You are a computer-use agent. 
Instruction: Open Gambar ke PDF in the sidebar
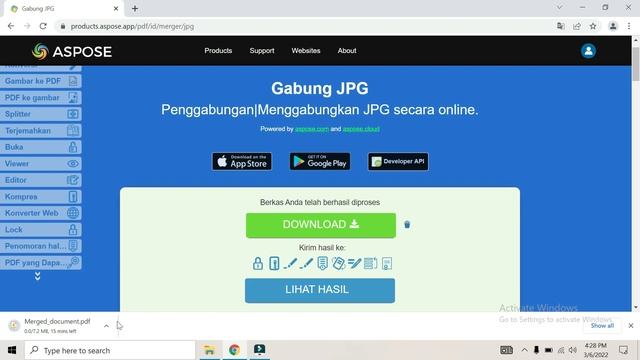(x=41, y=81)
